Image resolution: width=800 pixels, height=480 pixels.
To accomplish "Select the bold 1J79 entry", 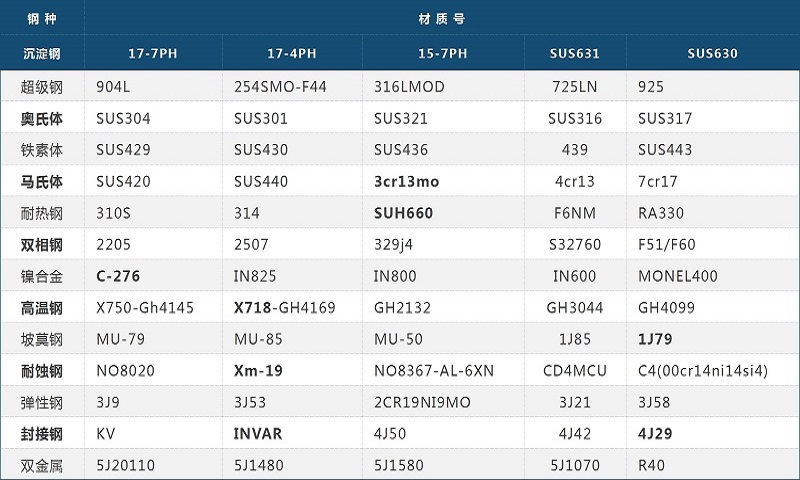I will [x=657, y=340].
